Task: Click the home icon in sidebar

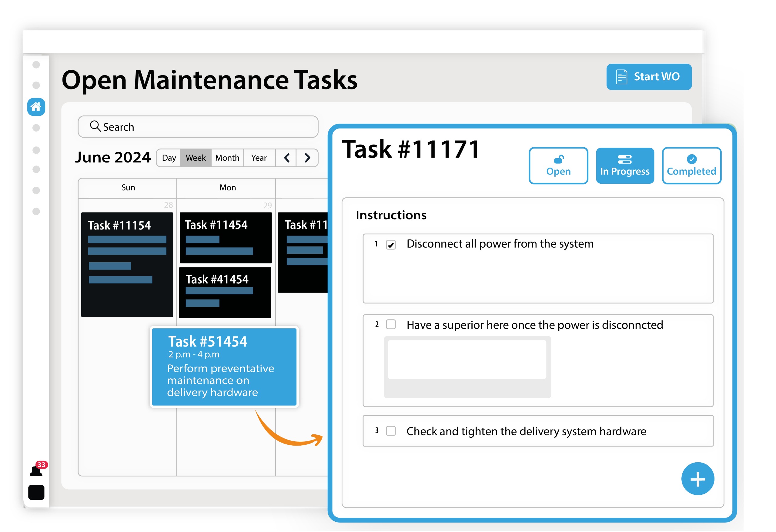Action: pyautogui.click(x=36, y=107)
